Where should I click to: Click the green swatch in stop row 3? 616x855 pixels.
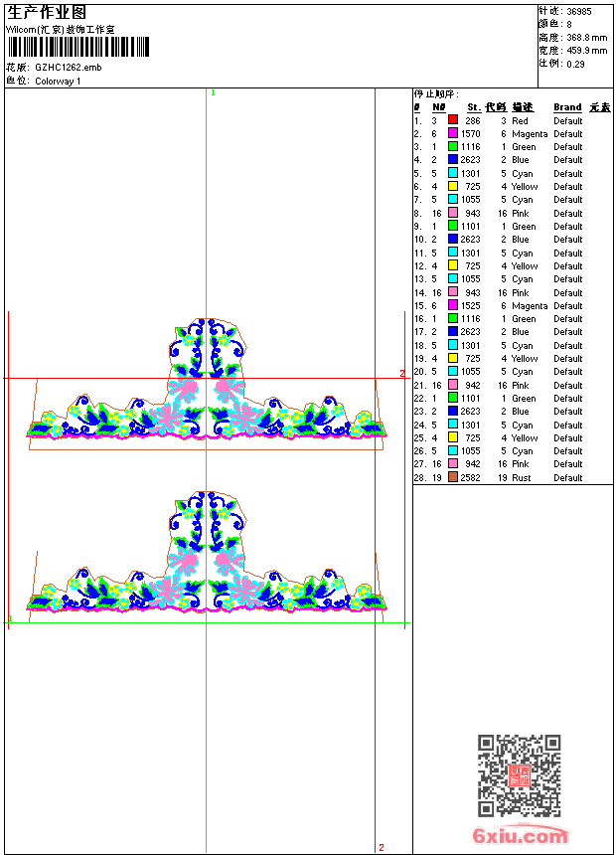(x=452, y=146)
